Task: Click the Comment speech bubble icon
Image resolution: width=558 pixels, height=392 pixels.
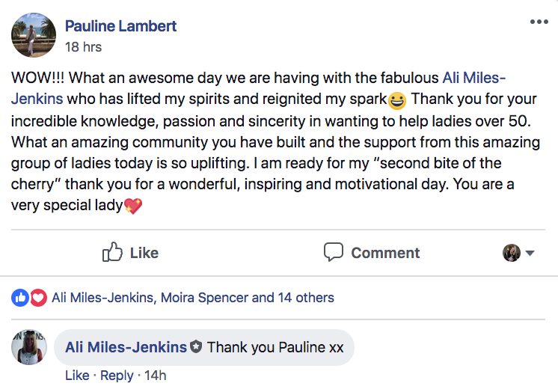Action: pos(334,252)
